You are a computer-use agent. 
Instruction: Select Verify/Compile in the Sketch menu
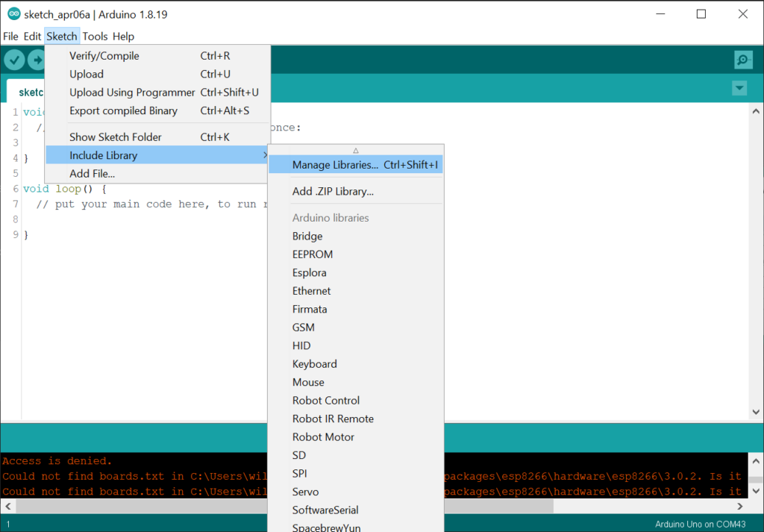point(104,56)
